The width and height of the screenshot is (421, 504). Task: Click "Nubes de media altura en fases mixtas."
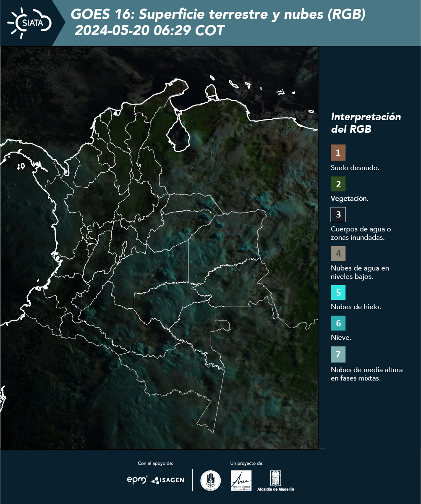tap(367, 374)
